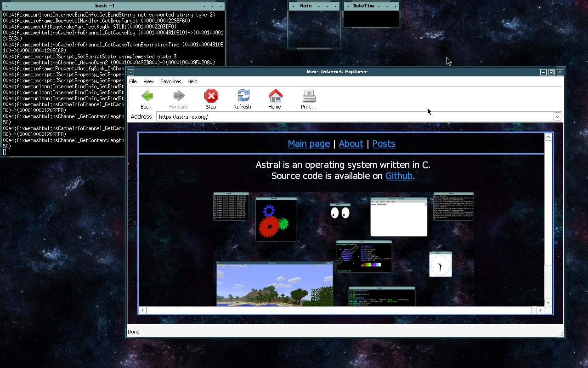Click the titlebar triangle on the bash window
Image resolution: width=588 pixels, height=368 pixels.
(x=6, y=6)
